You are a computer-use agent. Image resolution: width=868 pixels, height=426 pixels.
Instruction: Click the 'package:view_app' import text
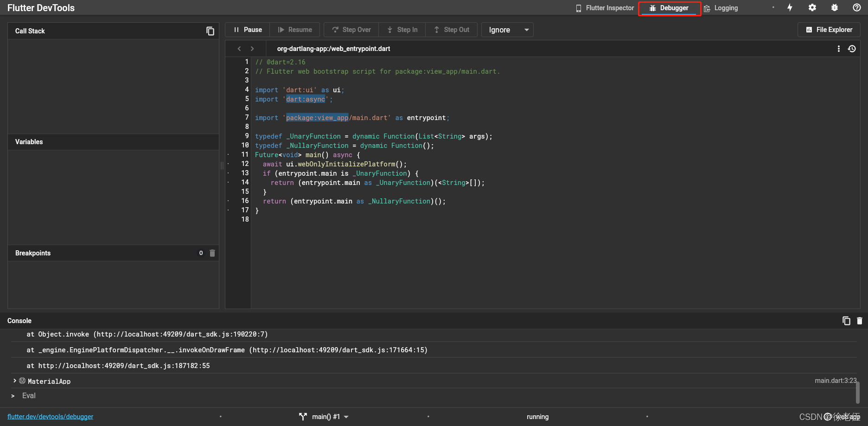coord(317,118)
